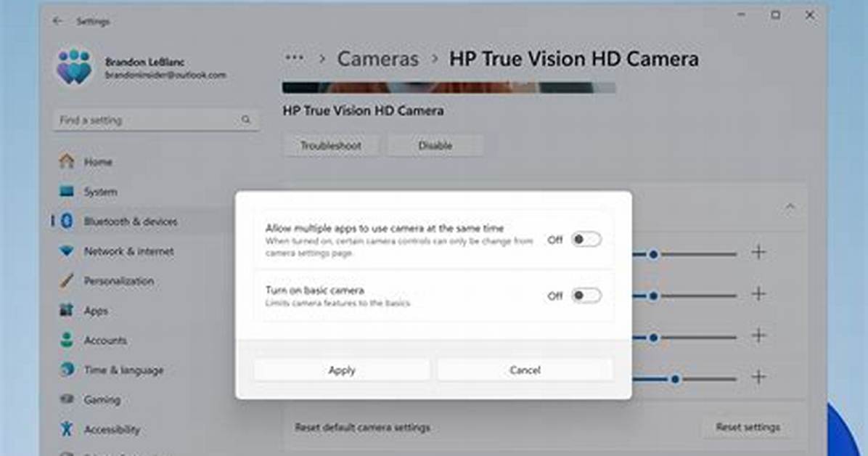Click the Gaming controller icon
The width and height of the screenshot is (868, 456).
[67, 399]
